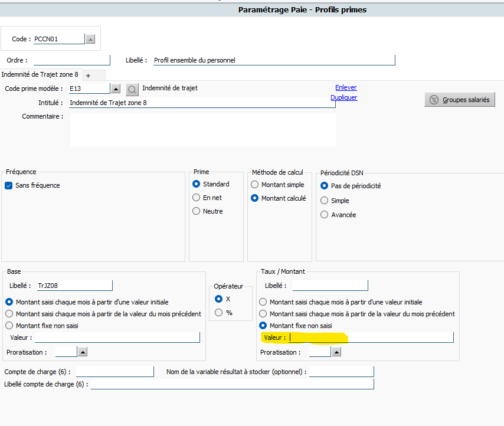The height and width of the screenshot is (426, 504).
Task: Click the Code field containing PCCN01
Action: [x=59, y=39]
